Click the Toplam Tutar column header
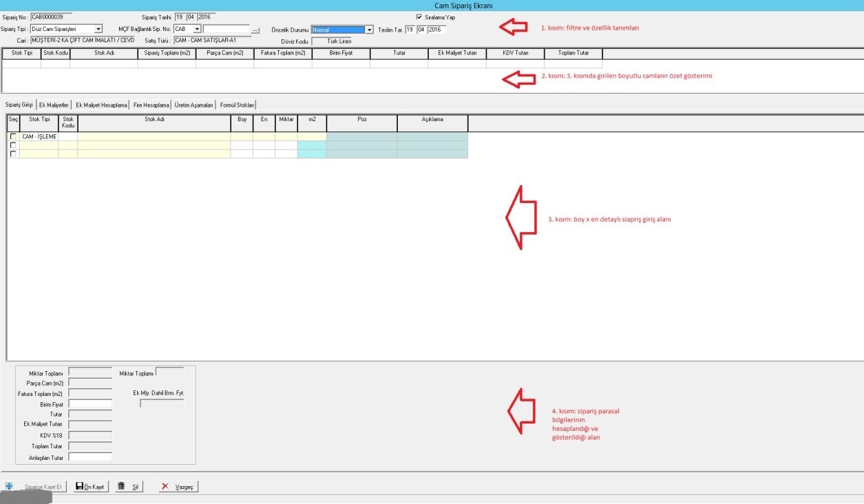Image resolution: width=864 pixels, height=504 pixels. [x=573, y=53]
